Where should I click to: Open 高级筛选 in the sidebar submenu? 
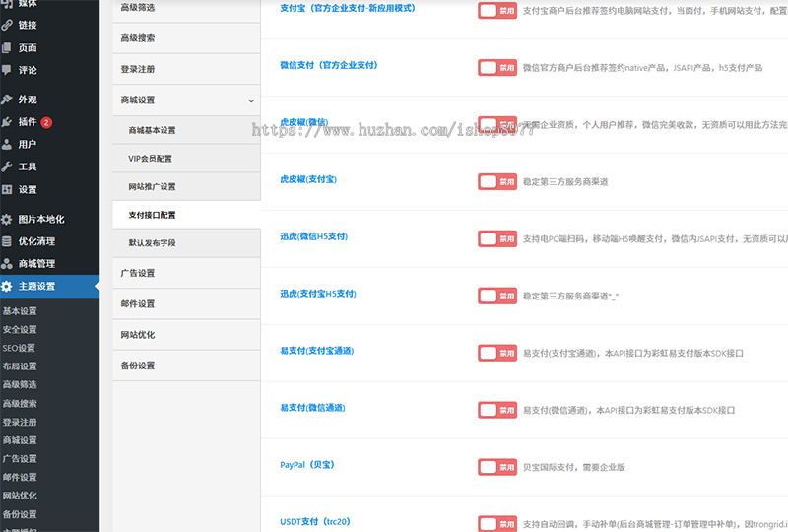(20, 384)
